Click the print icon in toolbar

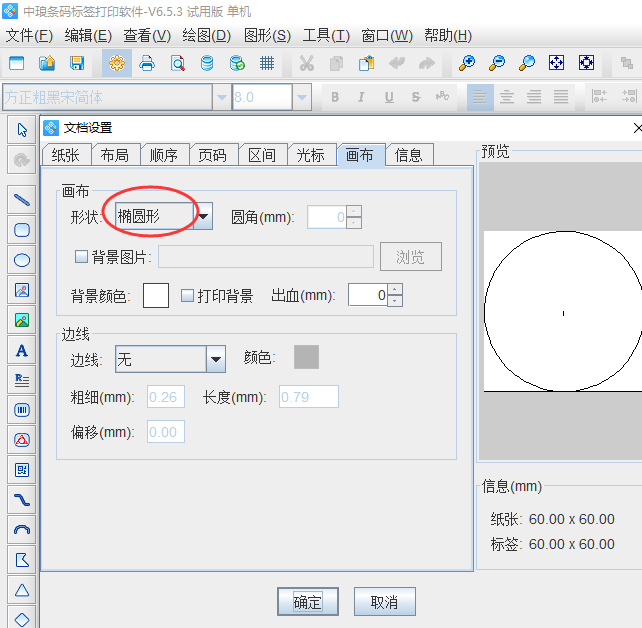click(x=147, y=63)
